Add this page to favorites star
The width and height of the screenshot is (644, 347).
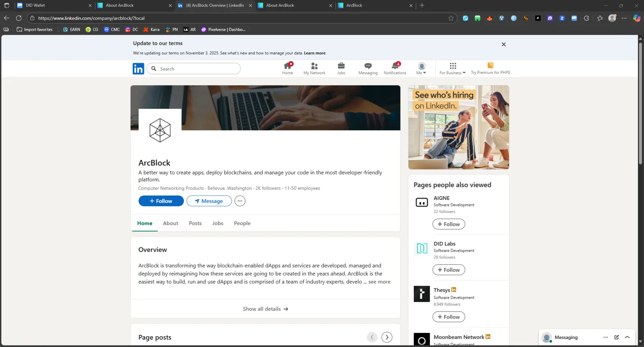(451, 18)
